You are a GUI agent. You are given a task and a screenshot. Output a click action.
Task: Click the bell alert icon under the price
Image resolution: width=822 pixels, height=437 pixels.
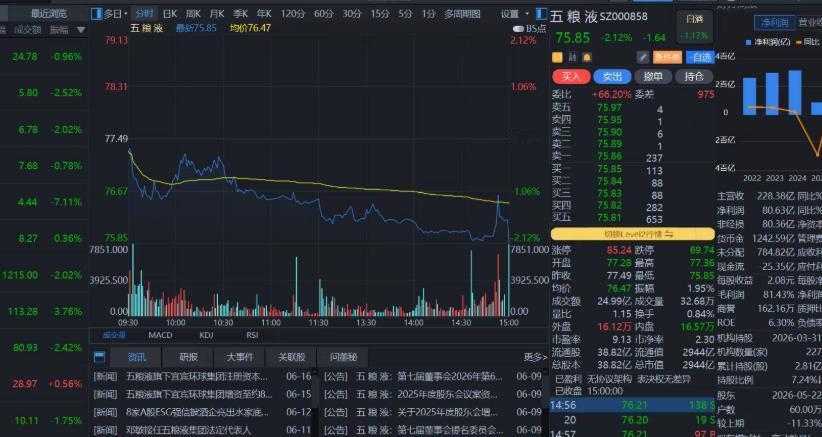(587, 57)
